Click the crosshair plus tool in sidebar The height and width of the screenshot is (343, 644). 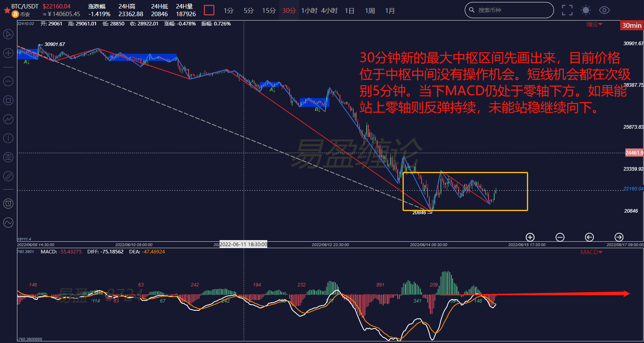(8, 53)
